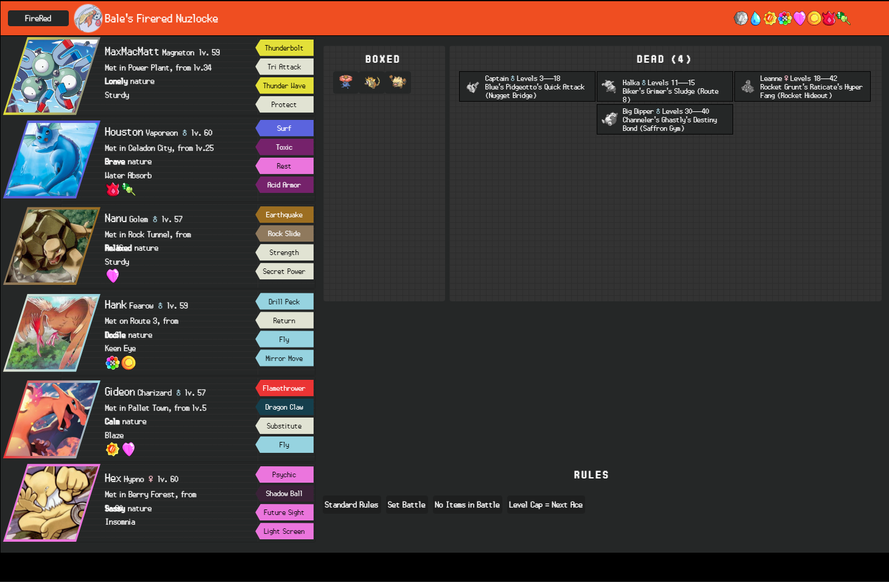Select the Flamethrower move tag
Screen dimensions: 889x588
coord(284,388)
